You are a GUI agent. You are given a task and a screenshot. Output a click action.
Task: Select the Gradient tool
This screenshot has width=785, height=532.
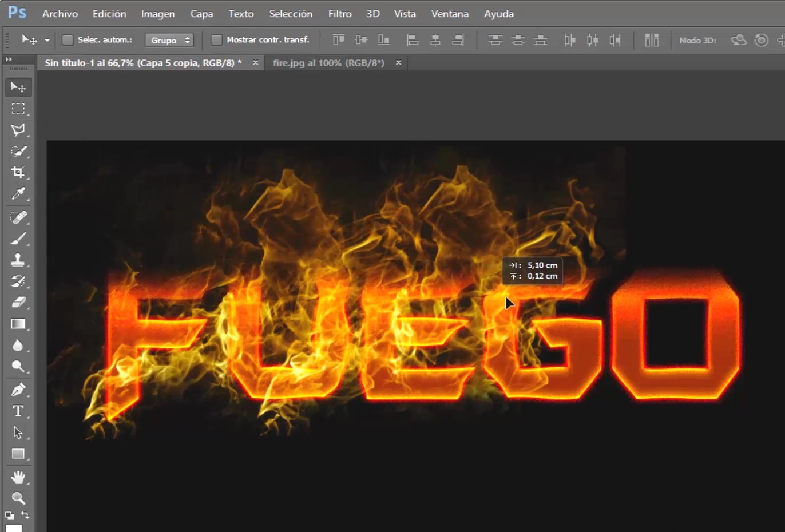point(18,324)
